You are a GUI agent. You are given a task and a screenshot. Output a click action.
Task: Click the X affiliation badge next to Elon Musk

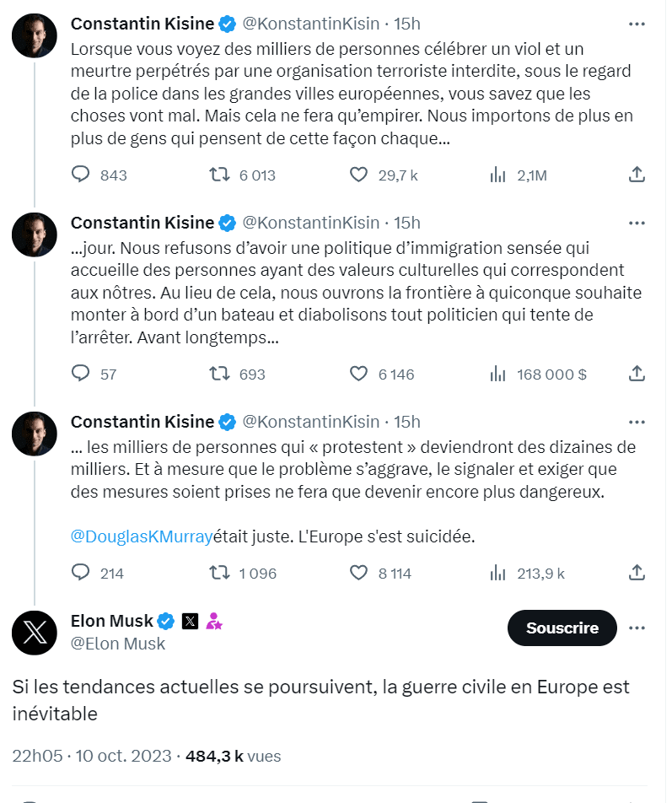click(190, 622)
